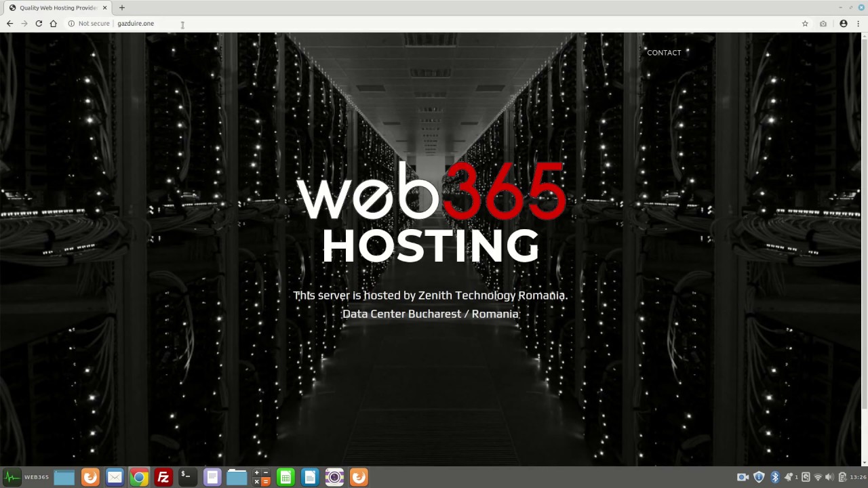The height and width of the screenshot is (488, 868).
Task: Open the CONTACT link
Action: coord(664,52)
